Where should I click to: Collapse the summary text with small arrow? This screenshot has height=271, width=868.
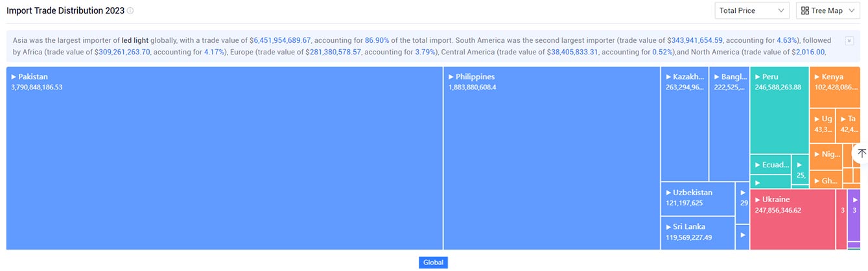849,41
